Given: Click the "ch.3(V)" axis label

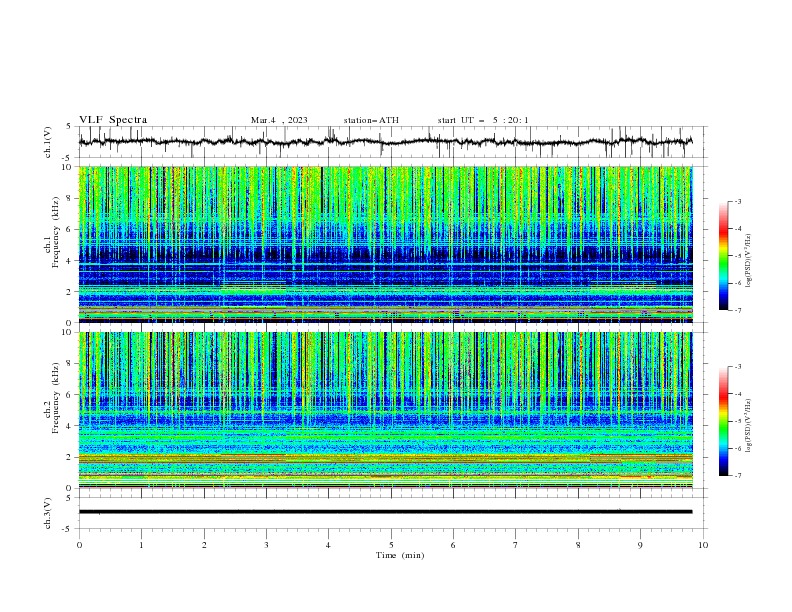Looking at the screenshot, I should click(48, 513).
